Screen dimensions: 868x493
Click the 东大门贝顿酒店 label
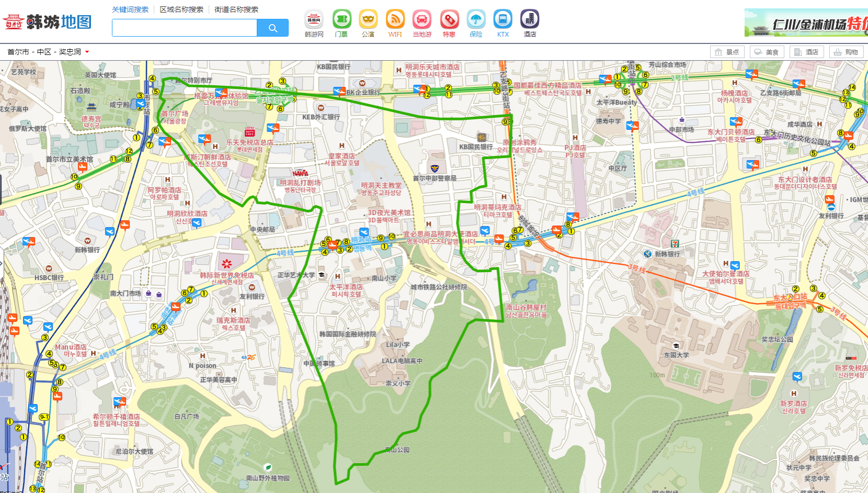(x=731, y=136)
